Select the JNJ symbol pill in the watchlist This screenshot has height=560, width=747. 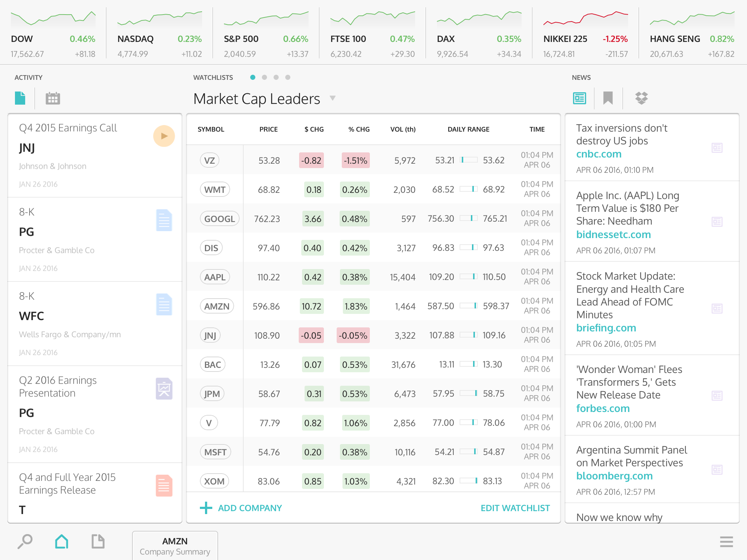(x=210, y=335)
